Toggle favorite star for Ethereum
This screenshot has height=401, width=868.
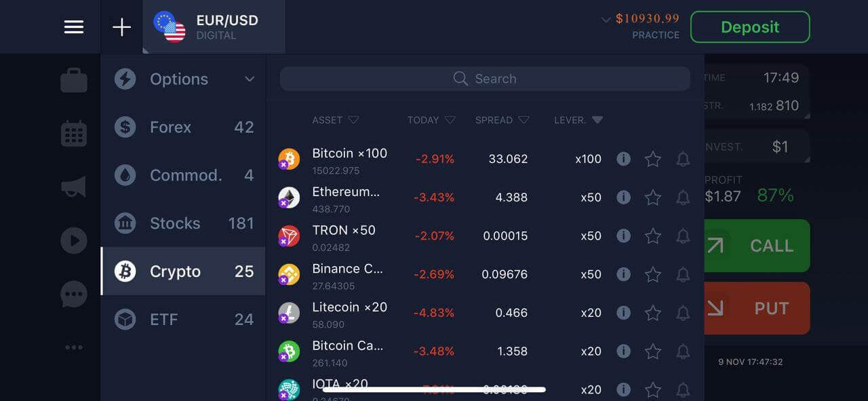pyautogui.click(x=653, y=197)
